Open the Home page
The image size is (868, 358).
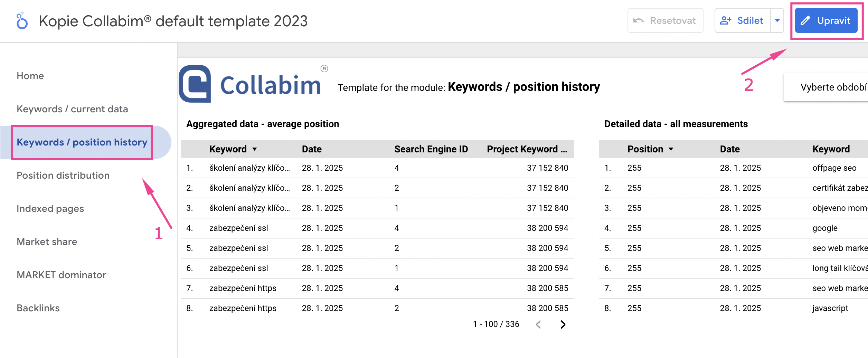tap(30, 76)
